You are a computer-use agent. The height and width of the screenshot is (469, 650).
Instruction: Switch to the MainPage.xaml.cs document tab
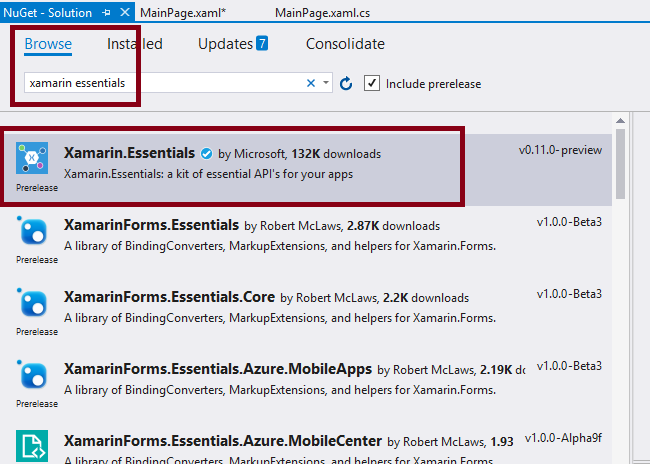[324, 11]
